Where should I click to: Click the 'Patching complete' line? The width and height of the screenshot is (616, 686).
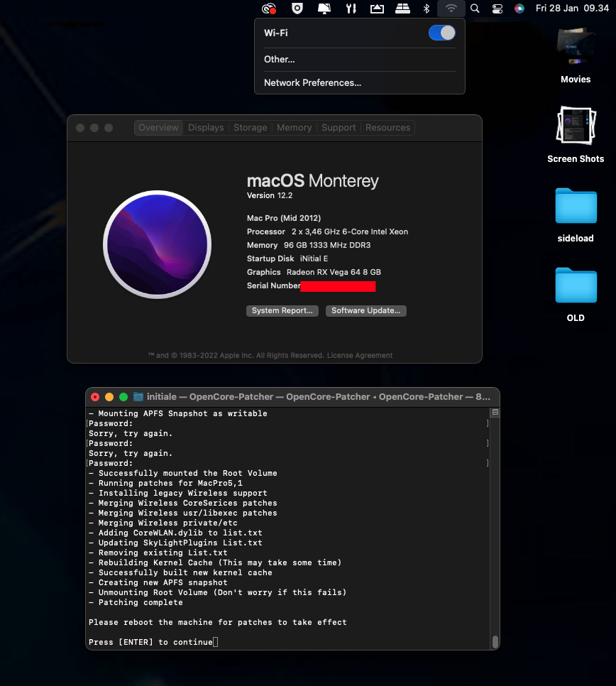[136, 602]
